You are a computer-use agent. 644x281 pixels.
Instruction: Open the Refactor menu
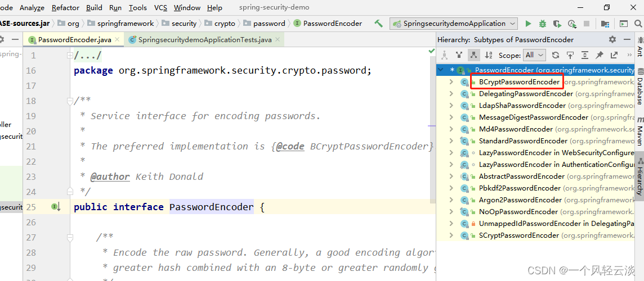click(x=66, y=7)
